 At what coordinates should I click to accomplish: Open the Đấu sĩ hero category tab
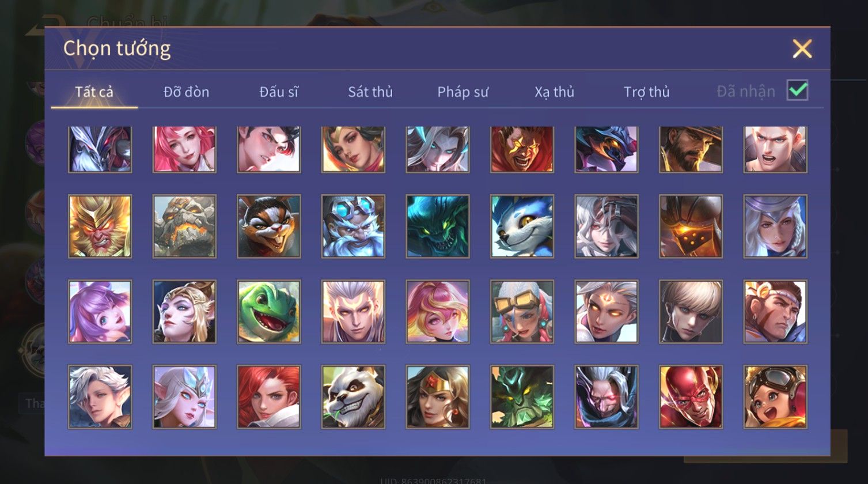279,92
